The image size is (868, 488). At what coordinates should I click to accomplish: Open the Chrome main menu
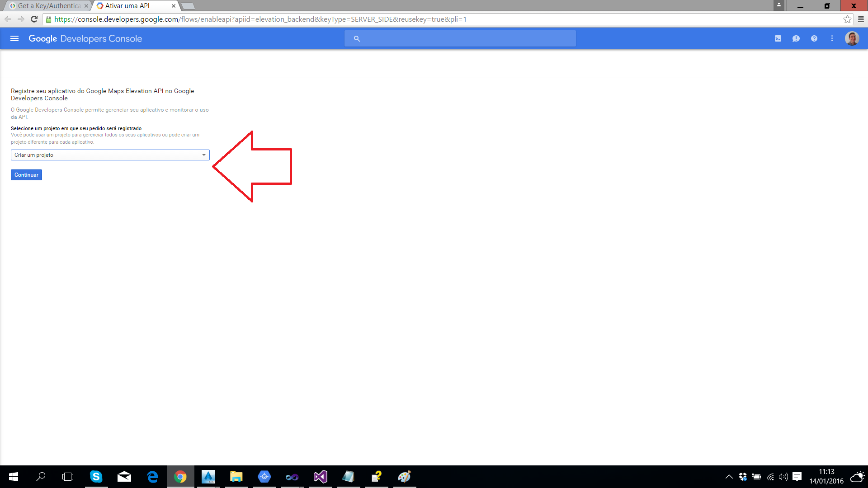click(x=861, y=19)
